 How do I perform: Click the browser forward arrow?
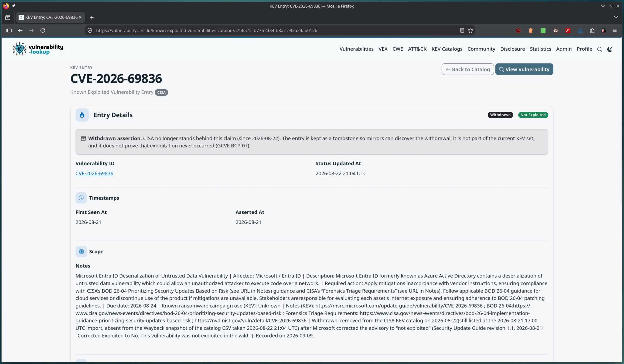(32, 30)
